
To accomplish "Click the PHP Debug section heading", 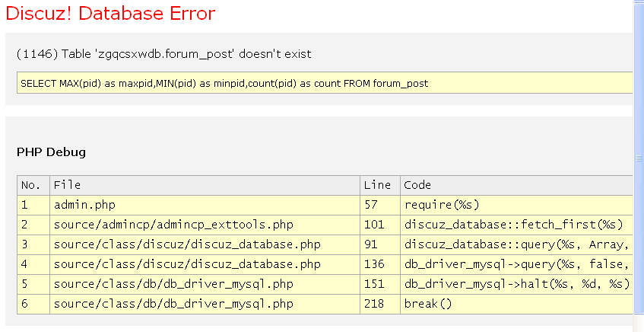I will tap(51, 152).
